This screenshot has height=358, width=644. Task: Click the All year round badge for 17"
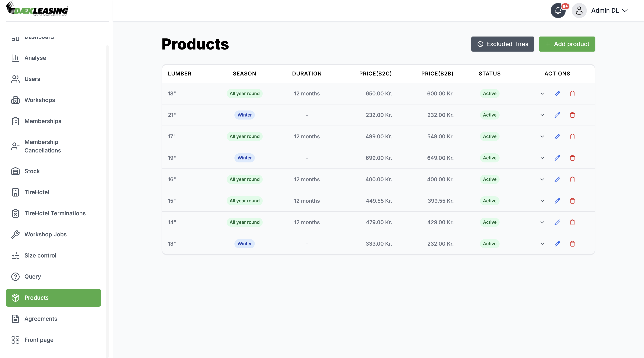coord(244,136)
